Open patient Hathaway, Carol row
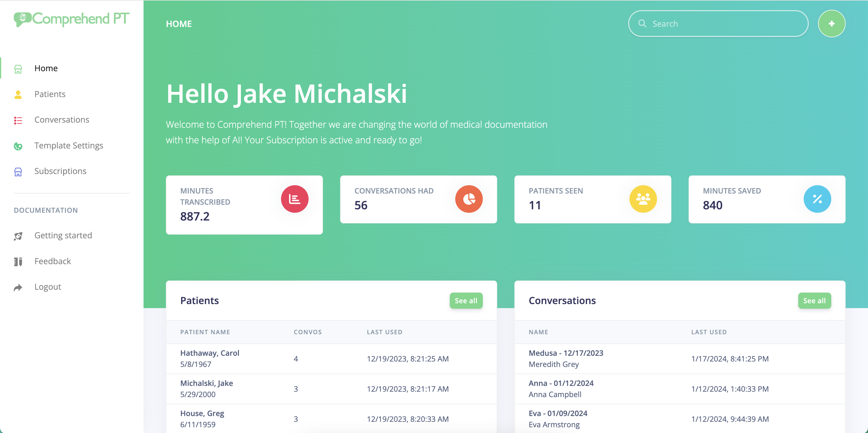 [x=210, y=353]
